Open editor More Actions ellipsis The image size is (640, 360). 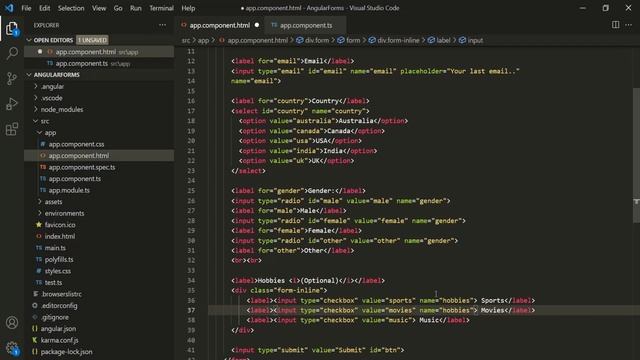click(629, 25)
